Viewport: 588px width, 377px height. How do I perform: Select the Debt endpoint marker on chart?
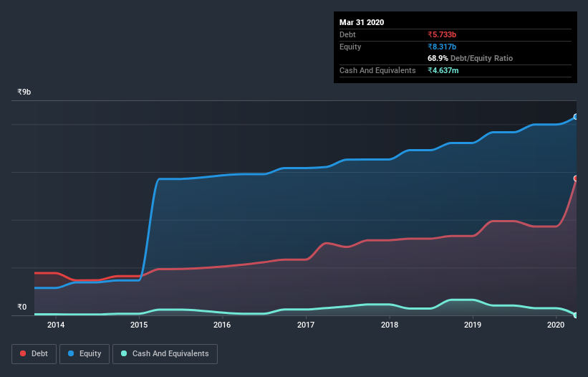click(x=576, y=178)
